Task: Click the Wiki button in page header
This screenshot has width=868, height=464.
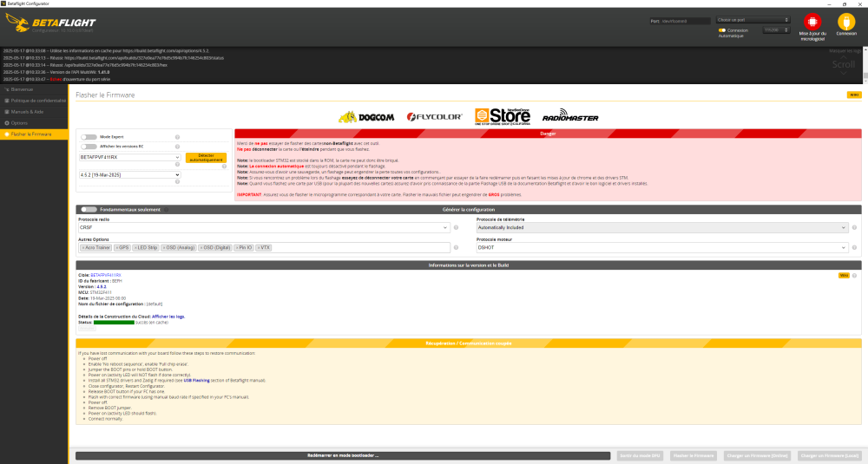Action: [853, 95]
